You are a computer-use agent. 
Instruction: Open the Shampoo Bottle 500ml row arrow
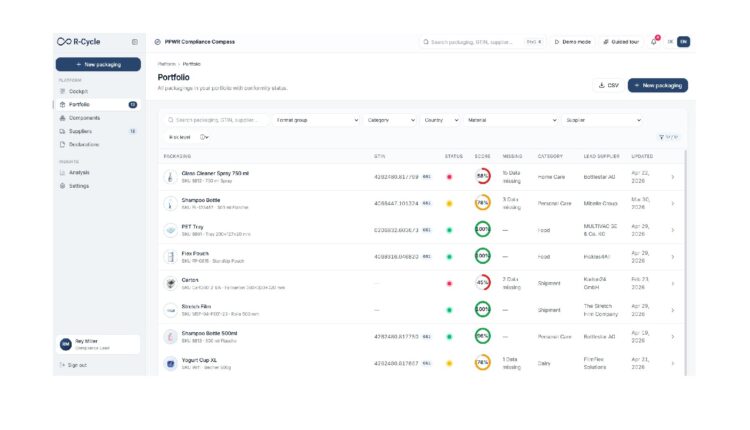pos(673,337)
